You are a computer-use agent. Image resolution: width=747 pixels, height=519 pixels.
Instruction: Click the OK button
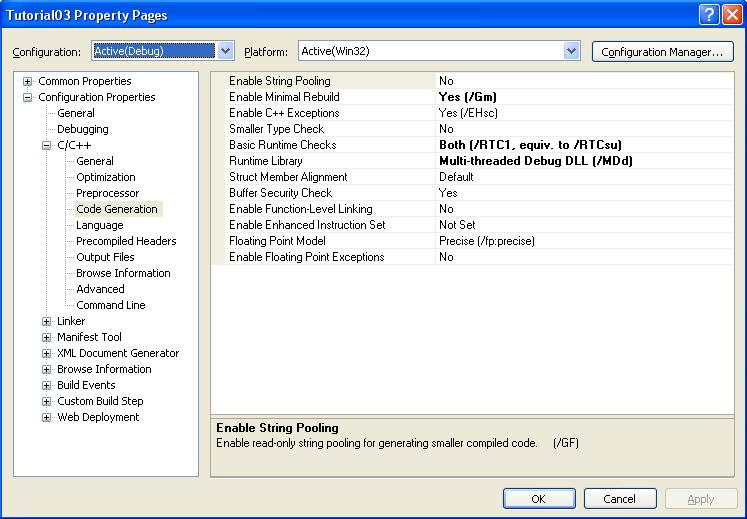coord(539,499)
